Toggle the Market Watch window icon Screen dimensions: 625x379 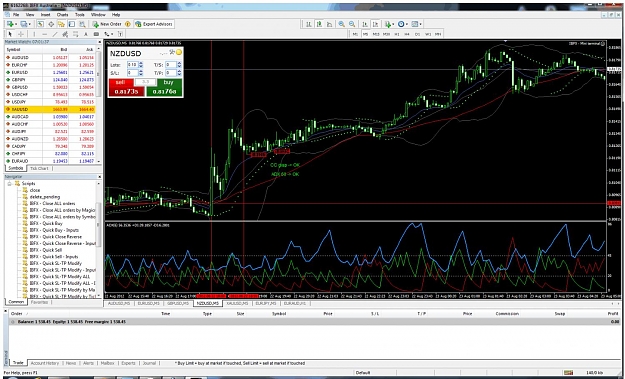[40, 24]
